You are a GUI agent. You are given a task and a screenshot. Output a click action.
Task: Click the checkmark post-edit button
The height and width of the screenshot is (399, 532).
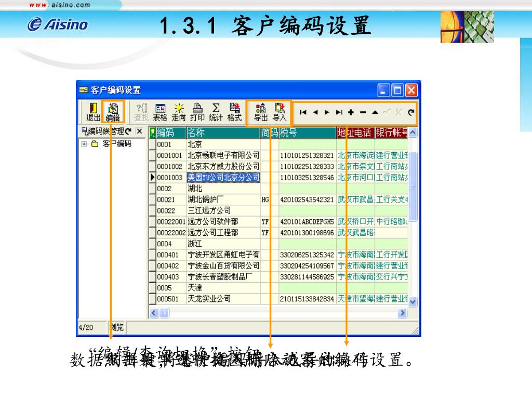(x=387, y=112)
